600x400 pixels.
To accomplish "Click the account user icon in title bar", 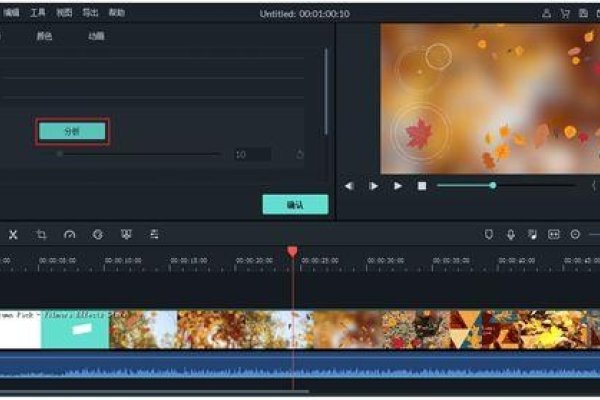I will [x=547, y=14].
